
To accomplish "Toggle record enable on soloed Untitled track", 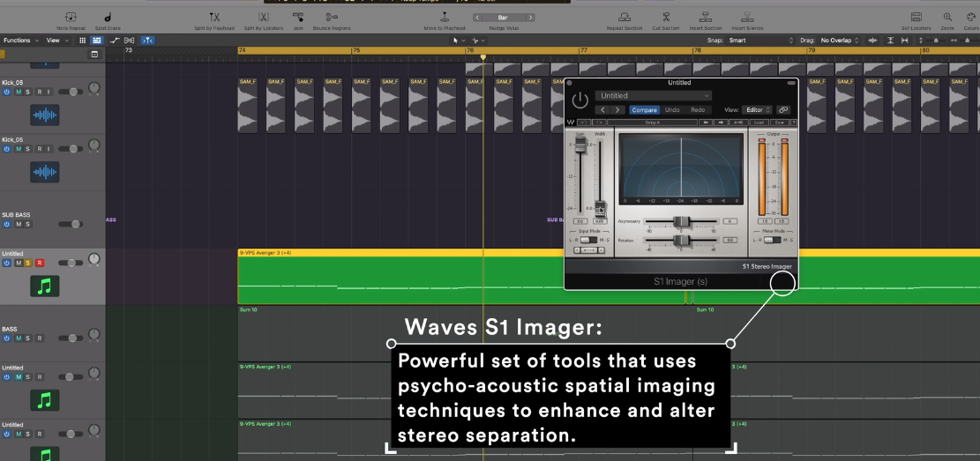I will pos(40,263).
